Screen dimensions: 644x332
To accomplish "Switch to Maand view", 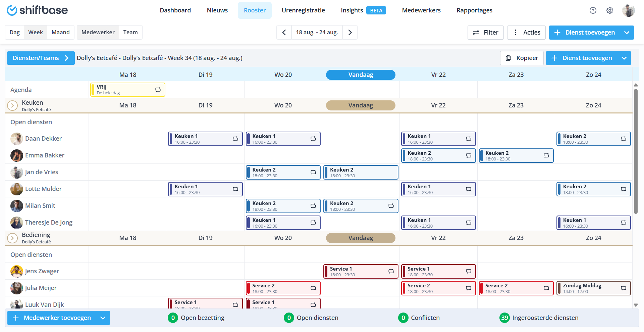I will [x=61, y=33].
